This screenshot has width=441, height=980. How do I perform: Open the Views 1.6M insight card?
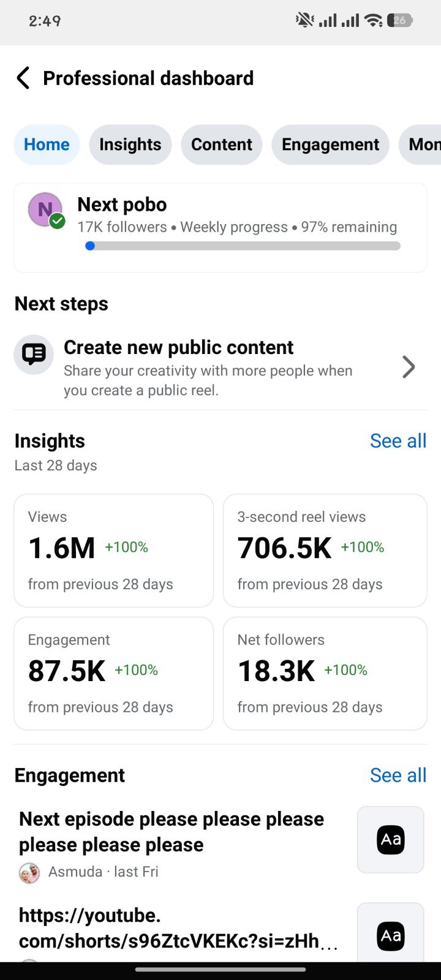click(x=114, y=551)
